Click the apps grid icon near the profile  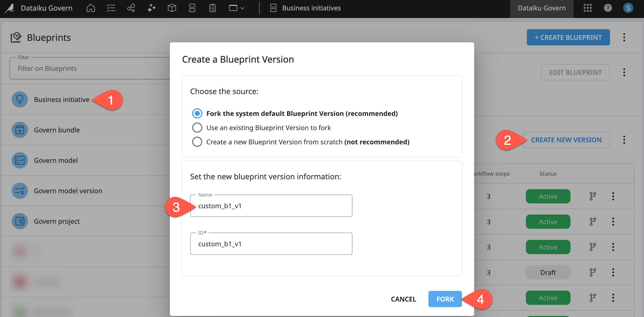point(588,8)
